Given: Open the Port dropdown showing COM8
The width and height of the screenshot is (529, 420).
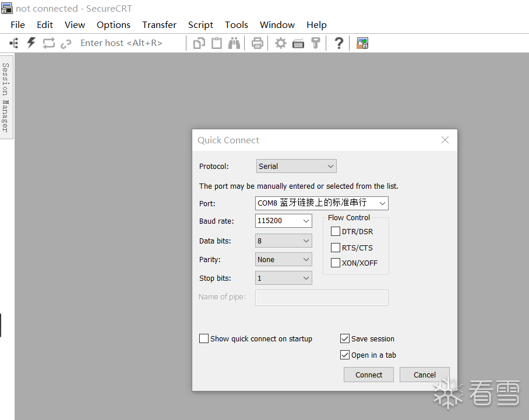Looking at the screenshot, I should [322, 203].
